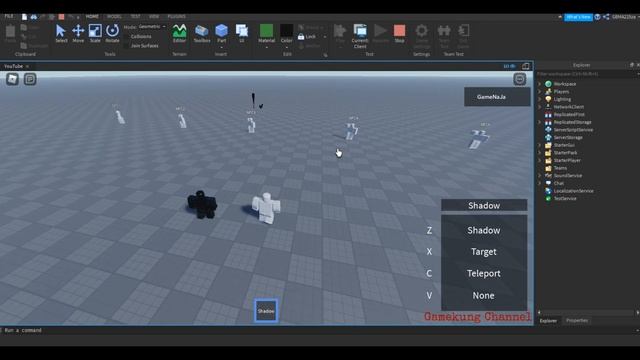
Task: Open the Material dropdown arrow
Action: [267, 48]
